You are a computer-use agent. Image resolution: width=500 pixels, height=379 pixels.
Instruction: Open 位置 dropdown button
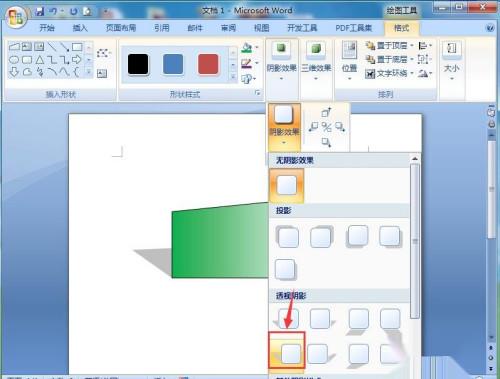click(x=349, y=61)
